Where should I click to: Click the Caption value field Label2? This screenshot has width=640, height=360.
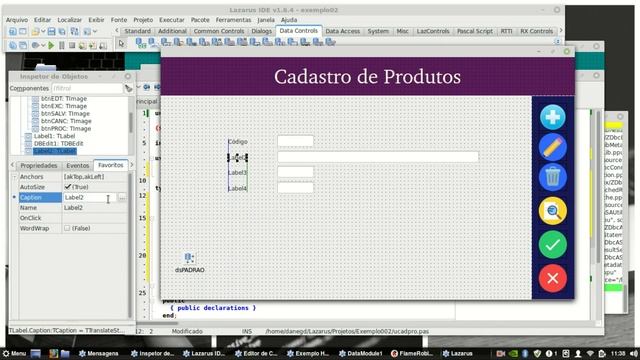tap(90, 198)
